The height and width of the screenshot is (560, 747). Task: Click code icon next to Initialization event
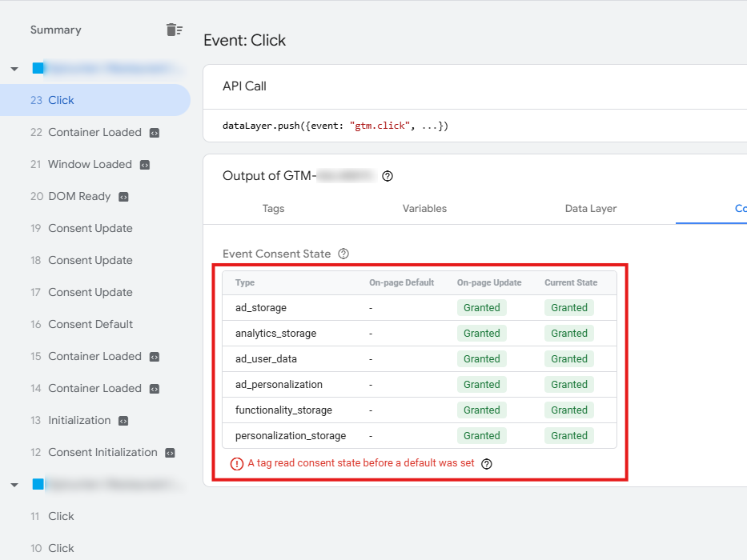pos(123,421)
